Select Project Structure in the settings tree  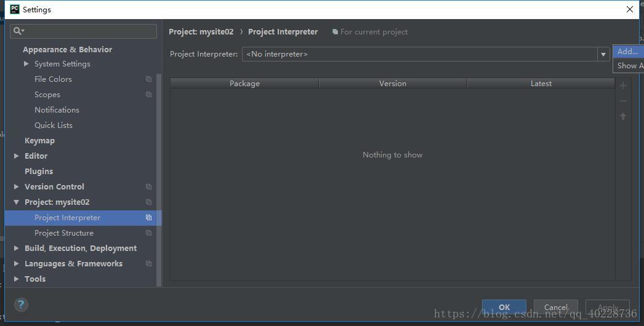point(64,233)
